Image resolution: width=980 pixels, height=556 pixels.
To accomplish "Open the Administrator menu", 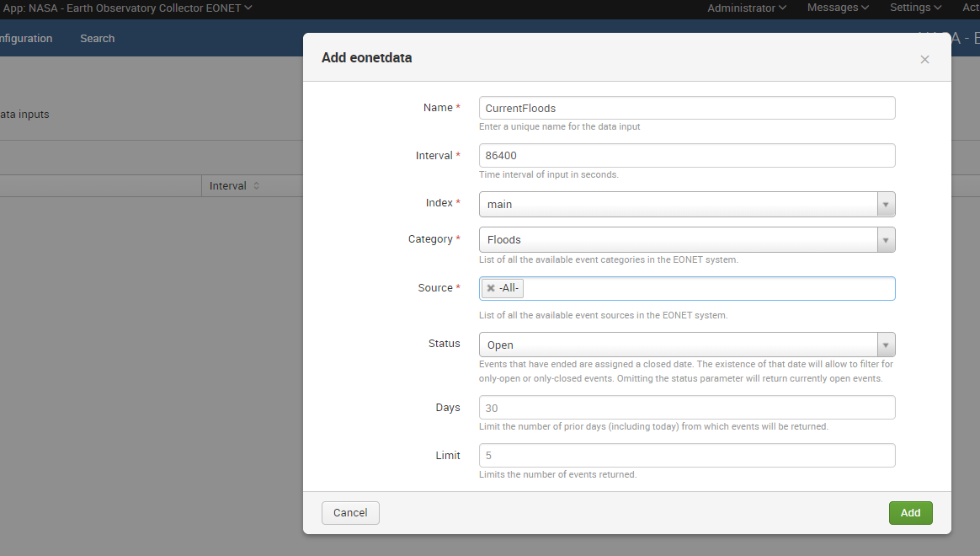I will pyautogui.click(x=744, y=8).
